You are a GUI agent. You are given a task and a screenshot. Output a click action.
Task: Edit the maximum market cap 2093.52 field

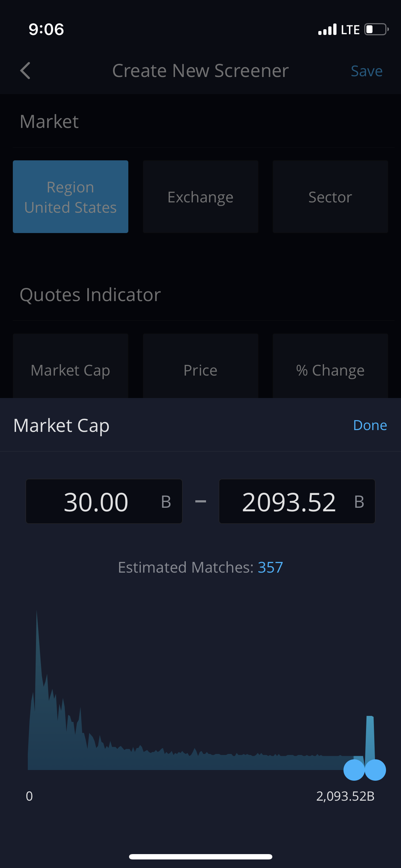pos(297,501)
